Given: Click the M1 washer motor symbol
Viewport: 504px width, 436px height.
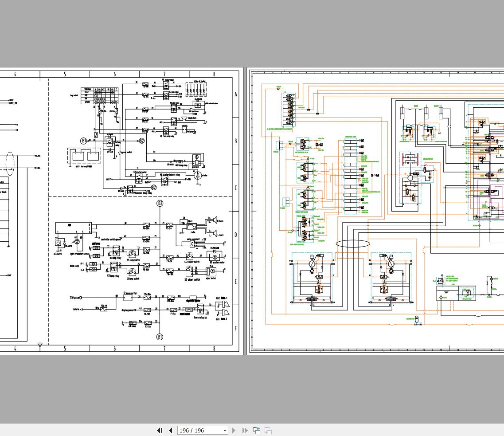Looking at the screenshot, I should (x=215, y=258).
